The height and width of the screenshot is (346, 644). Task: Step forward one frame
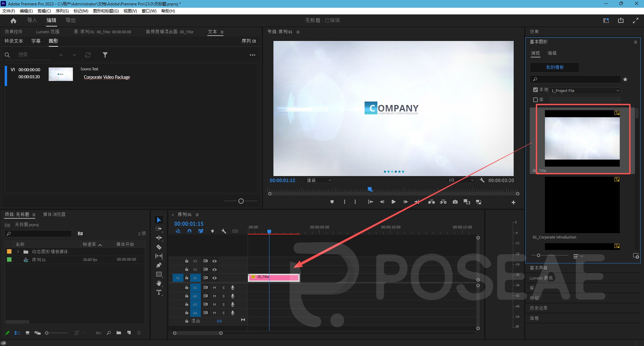(405, 202)
